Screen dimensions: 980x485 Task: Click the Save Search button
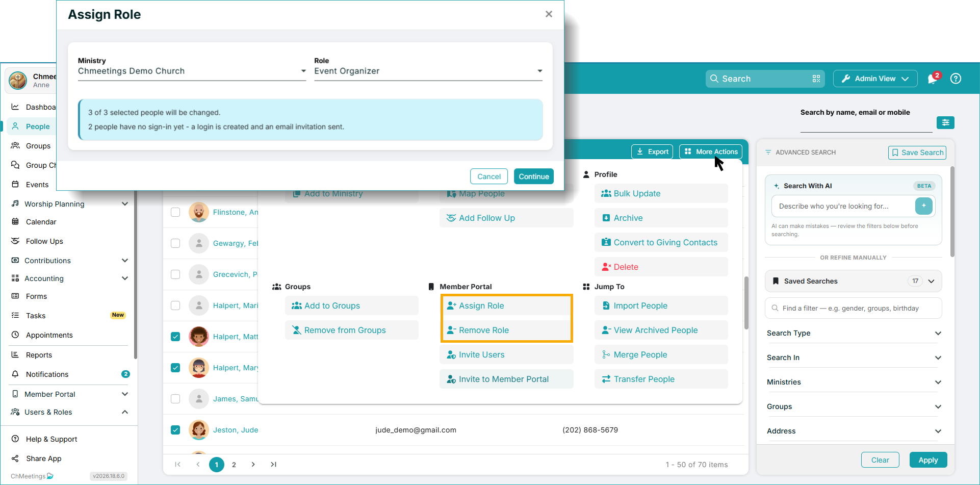917,152
